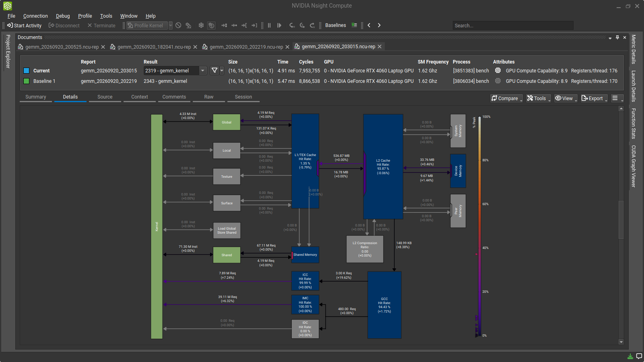Image resolution: width=644 pixels, height=362 pixels.
Task: Click the NVIDIA Nsight Compute app logo
Action: (x=8, y=6)
